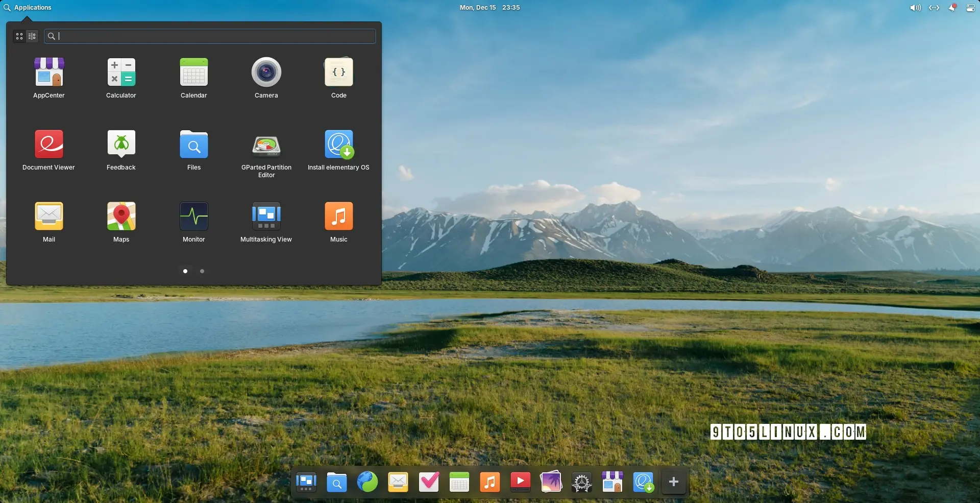
Task: Switch to grid view mode
Action: tap(19, 36)
